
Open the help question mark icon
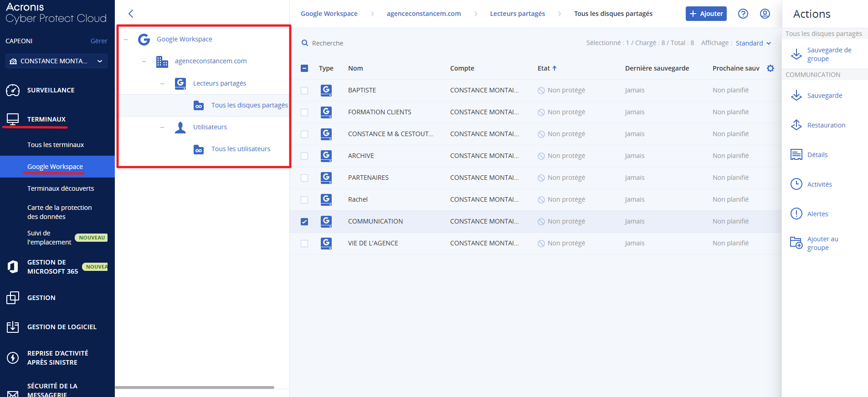coord(743,14)
